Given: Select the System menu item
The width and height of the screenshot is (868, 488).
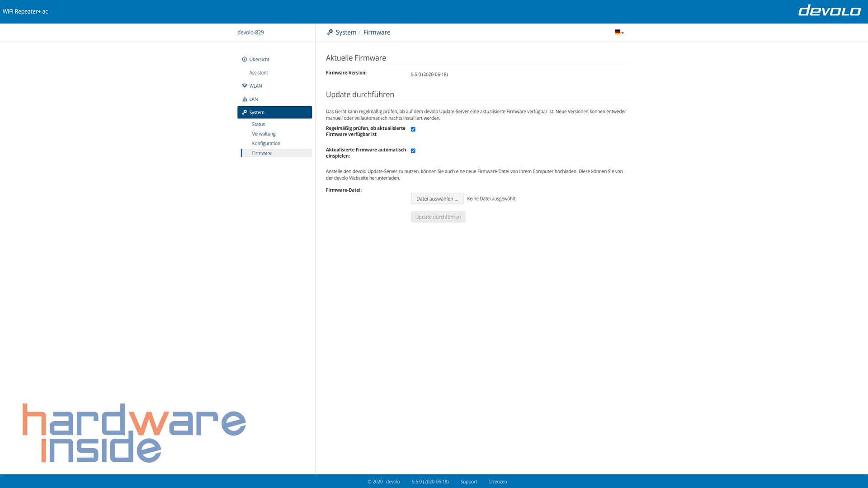Looking at the screenshot, I should coord(274,112).
